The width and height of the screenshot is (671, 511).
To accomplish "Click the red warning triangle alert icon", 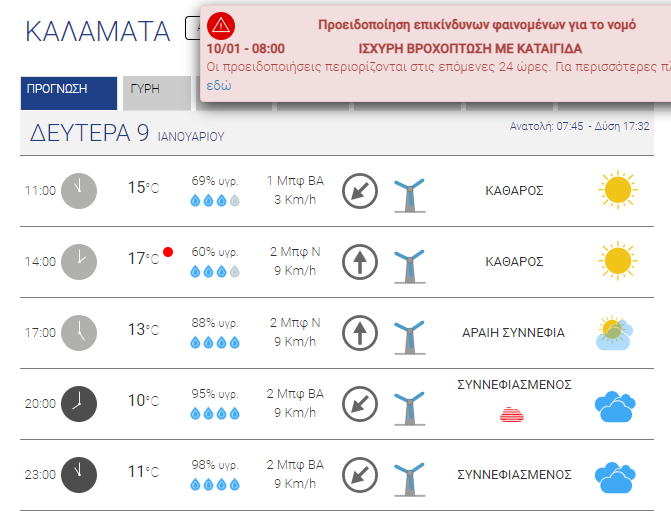I will pyautogui.click(x=221, y=26).
